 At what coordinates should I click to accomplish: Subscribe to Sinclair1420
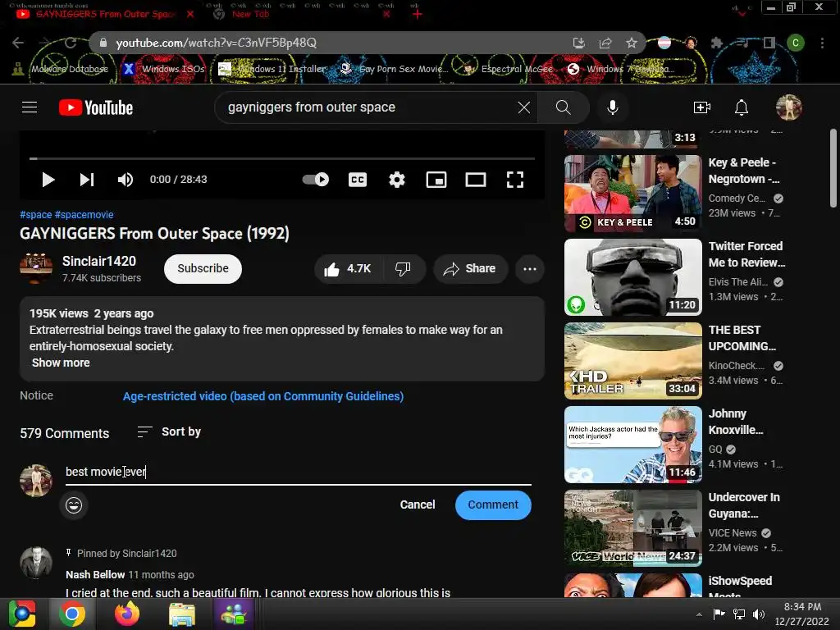[203, 269]
